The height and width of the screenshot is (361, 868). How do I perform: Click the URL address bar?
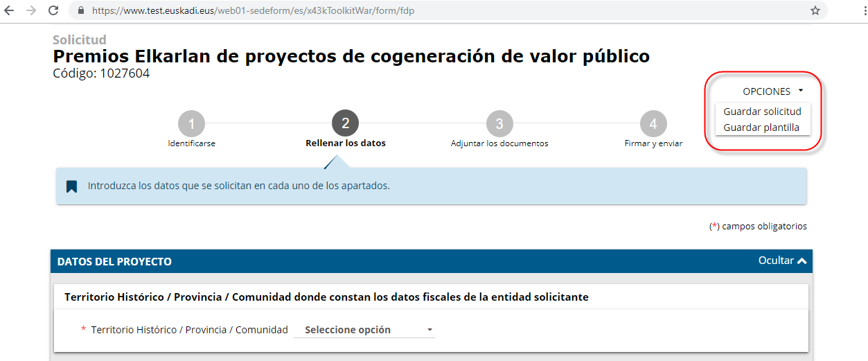(443, 11)
